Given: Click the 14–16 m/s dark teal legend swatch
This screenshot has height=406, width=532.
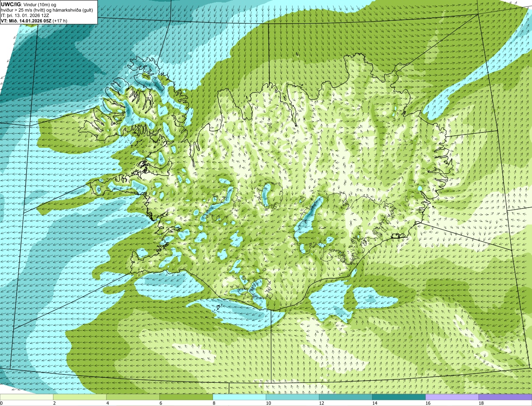Looking at the screenshot, I should tap(399, 397).
